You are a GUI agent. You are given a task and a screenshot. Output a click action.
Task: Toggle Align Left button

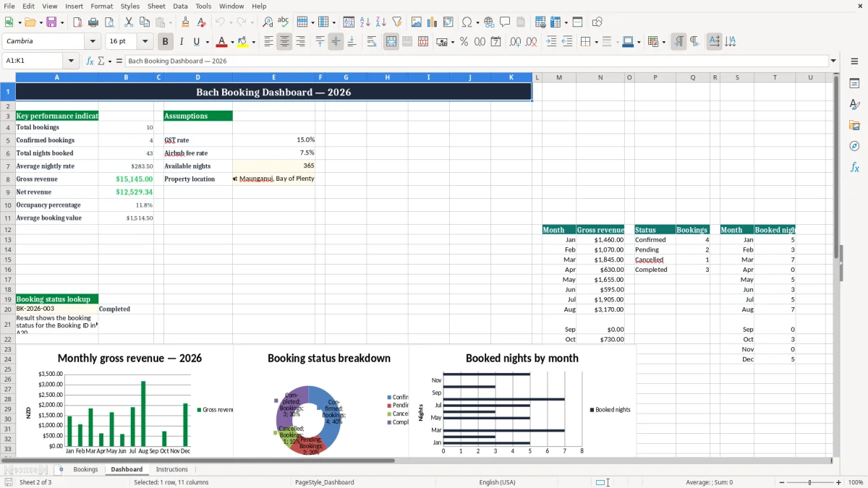click(268, 42)
